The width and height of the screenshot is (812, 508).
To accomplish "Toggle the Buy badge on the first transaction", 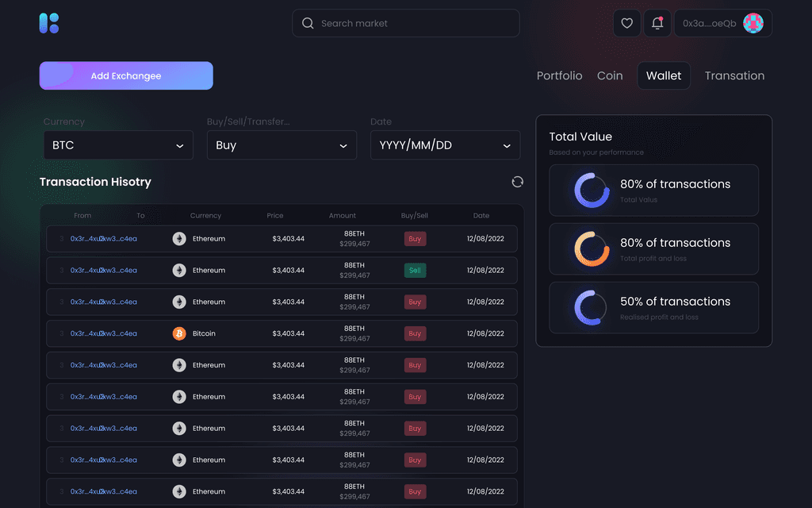I will (415, 239).
